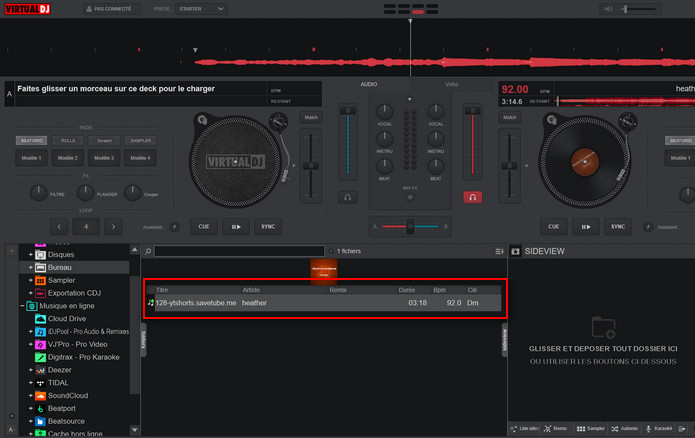695x438 pixels.
Task: Open the STARTER preset dropdown
Action: point(202,9)
